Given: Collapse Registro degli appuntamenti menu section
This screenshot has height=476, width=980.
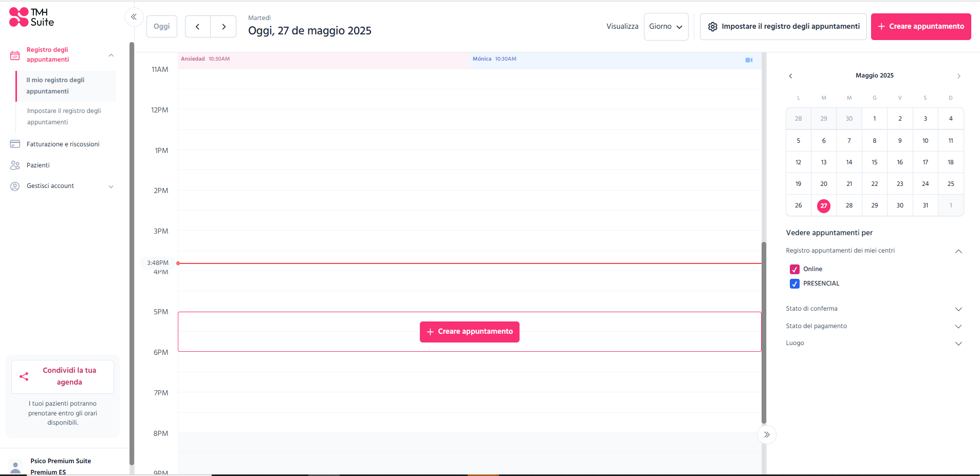Looking at the screenshot, I should pyautogui.click(x=111, y=55).
